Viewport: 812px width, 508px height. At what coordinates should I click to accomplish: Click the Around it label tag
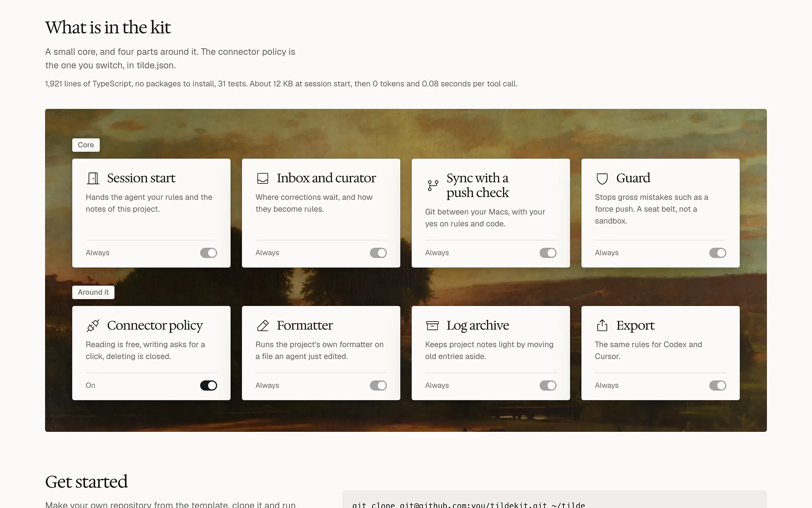[x=93, y=292]
